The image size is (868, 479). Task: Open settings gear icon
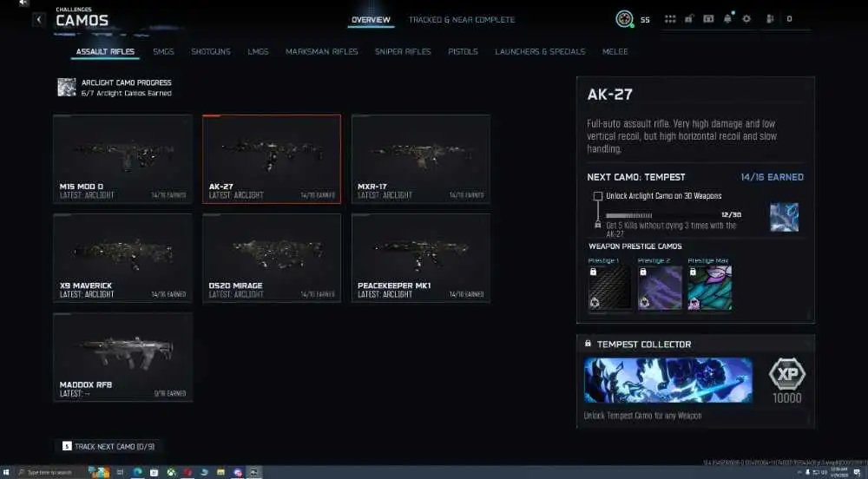click(x=746, y=19)
